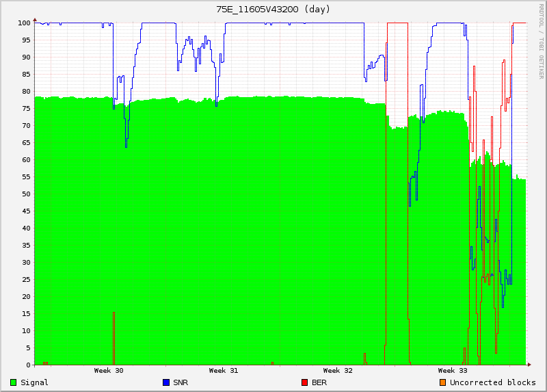Click the 5 y-axis label
This screenshot has width=547, height=392.
28,348
